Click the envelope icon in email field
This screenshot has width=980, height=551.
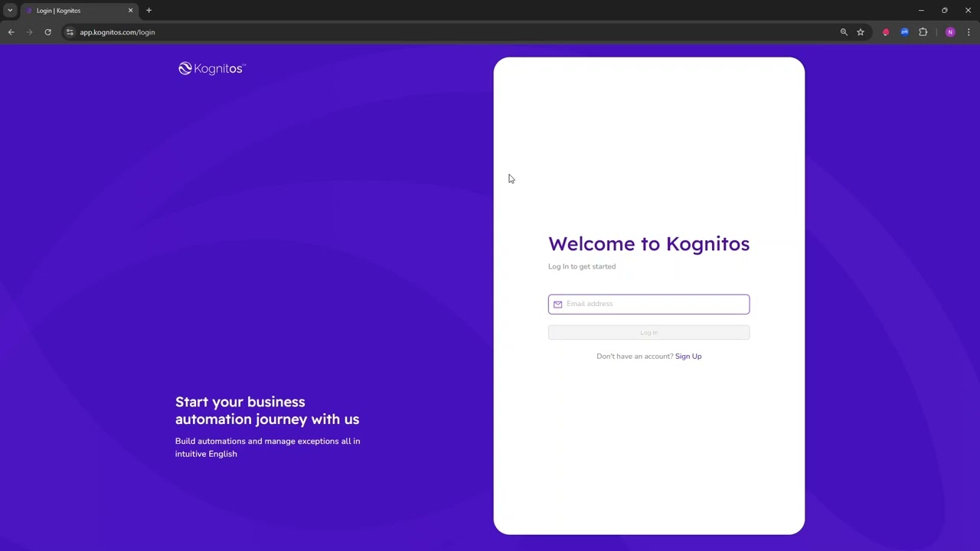point(557,304)
